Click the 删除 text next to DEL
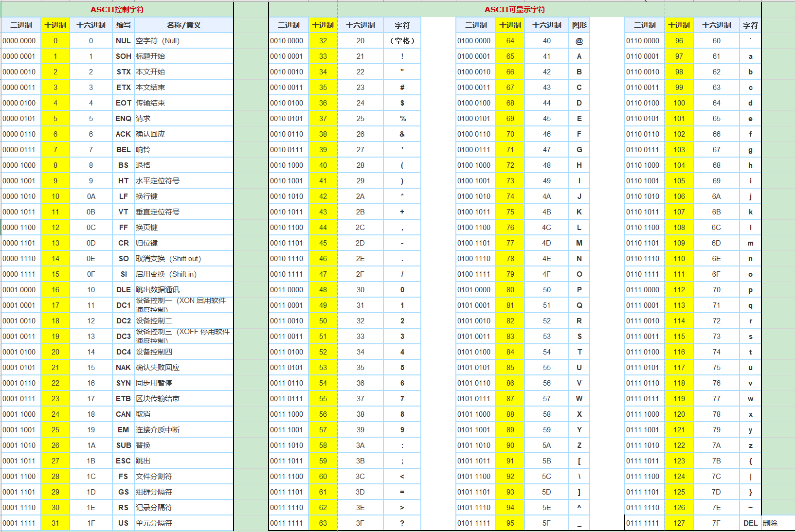 pos(770,523)
